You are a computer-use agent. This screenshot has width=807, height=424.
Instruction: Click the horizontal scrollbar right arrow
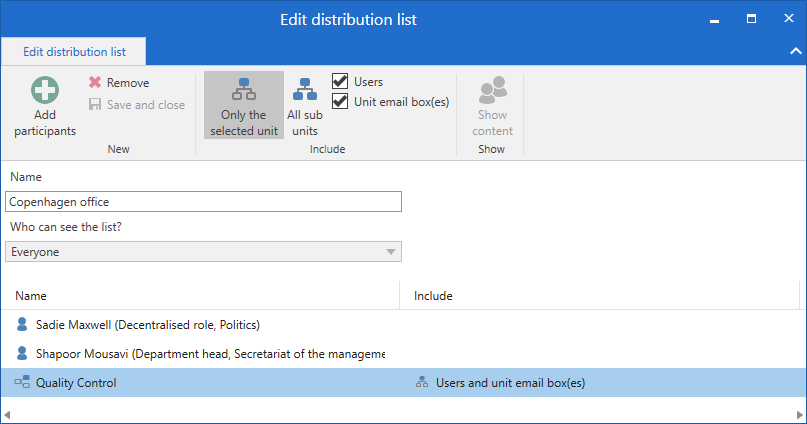coord(799,415)
